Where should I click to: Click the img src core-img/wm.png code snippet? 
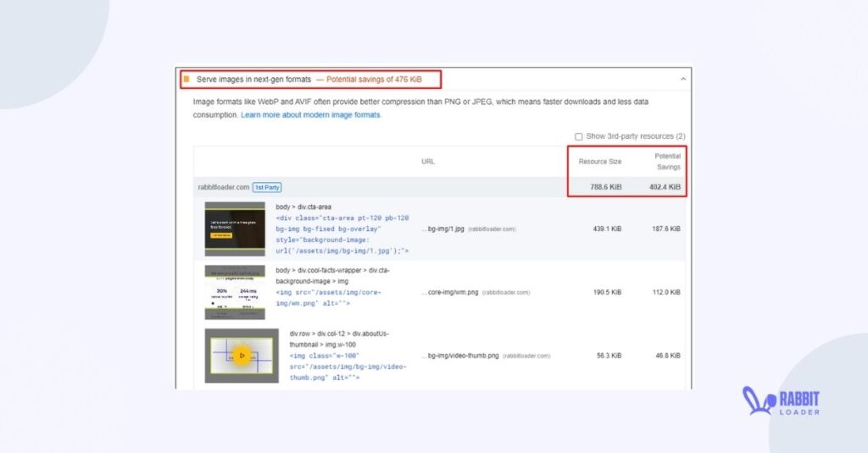(x=328, y=298)
